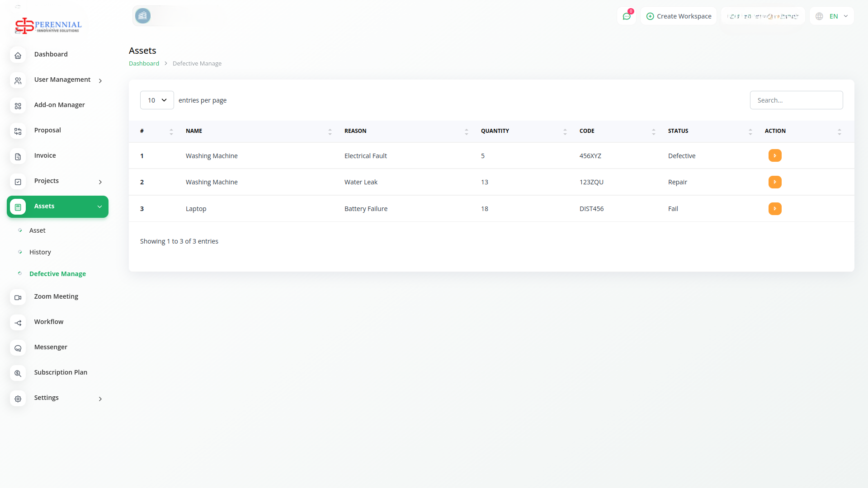The height and width of the screenshot is (488, 868).
Task: Sort table by Name column
Action: pos(194,131)
